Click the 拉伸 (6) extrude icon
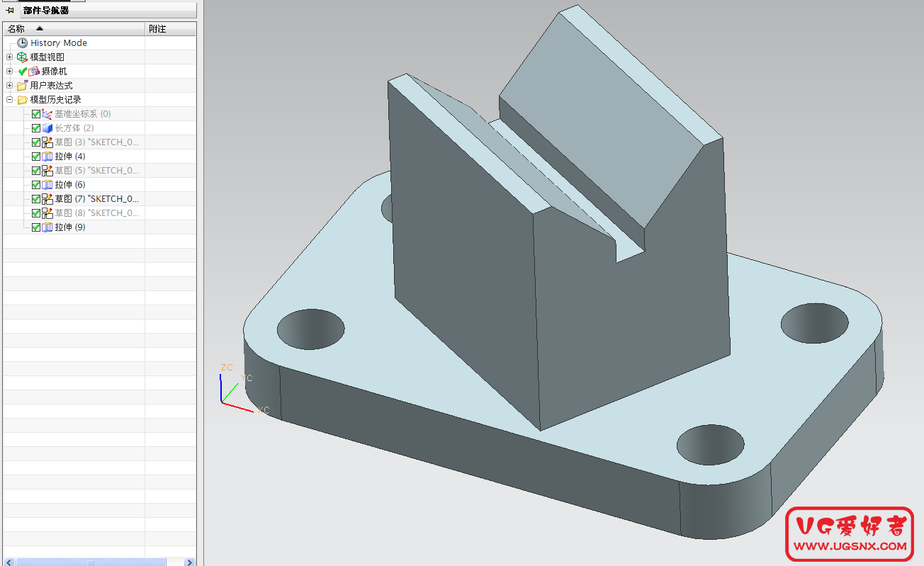Image resolution: width=924 pixels, height=566 pixels. click(47, 185)
